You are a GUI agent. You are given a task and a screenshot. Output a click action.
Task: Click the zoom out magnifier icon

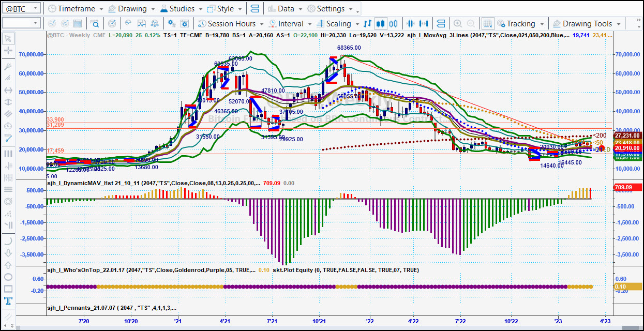click(x=471, y=23)
